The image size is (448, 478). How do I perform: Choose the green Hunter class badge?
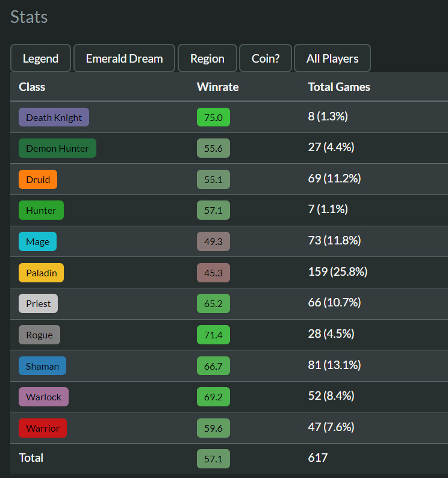(41, 210)
